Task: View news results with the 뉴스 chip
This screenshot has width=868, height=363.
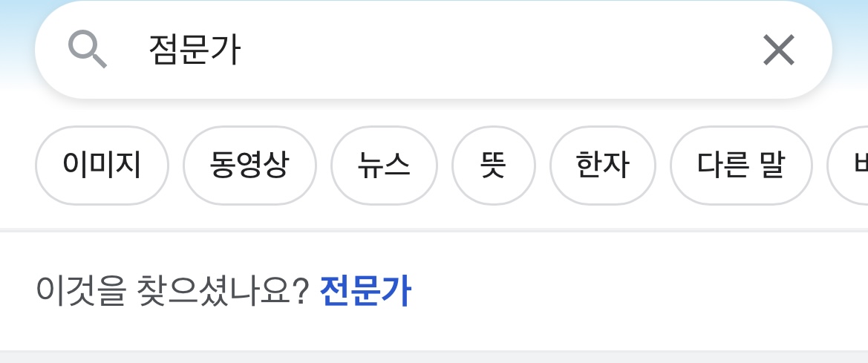Action: 383,166
